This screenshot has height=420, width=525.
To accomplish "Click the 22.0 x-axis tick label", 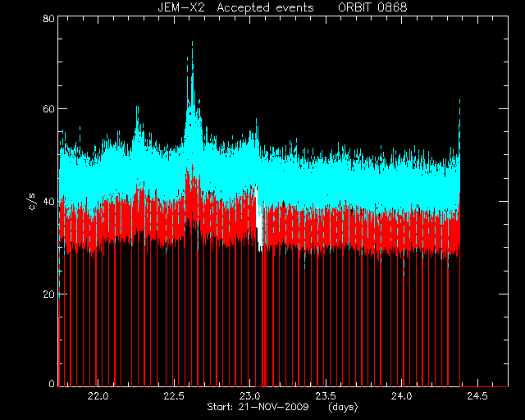I will tap(98, 396).
